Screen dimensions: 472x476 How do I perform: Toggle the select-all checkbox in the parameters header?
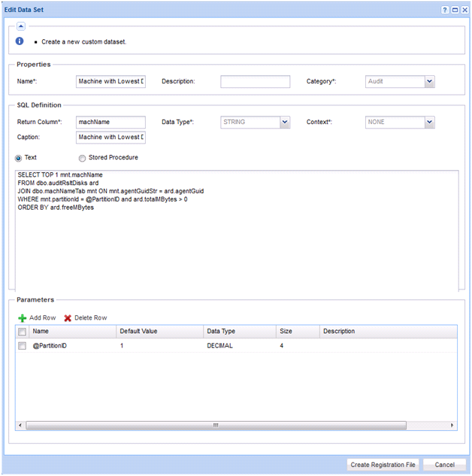23,332
